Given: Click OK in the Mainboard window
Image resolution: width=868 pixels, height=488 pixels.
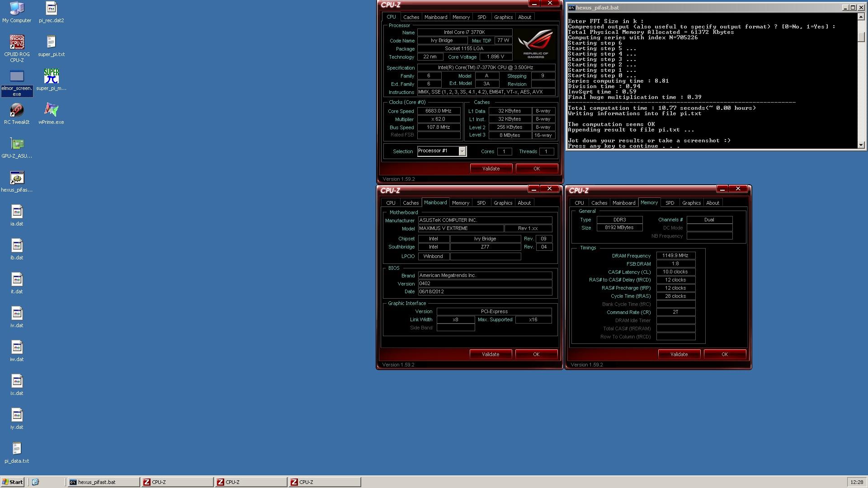Looking at the screenshot, I should (x=536, y=354).
